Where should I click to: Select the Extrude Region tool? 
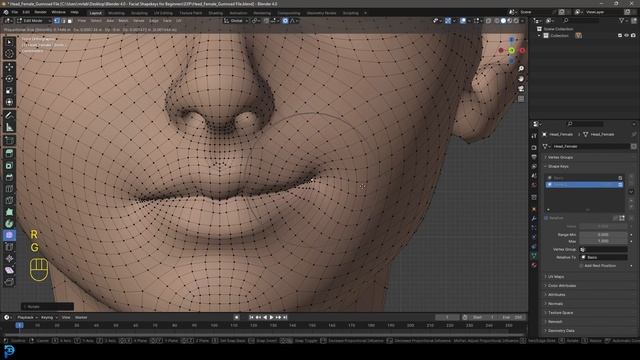[x=9, y=153]
